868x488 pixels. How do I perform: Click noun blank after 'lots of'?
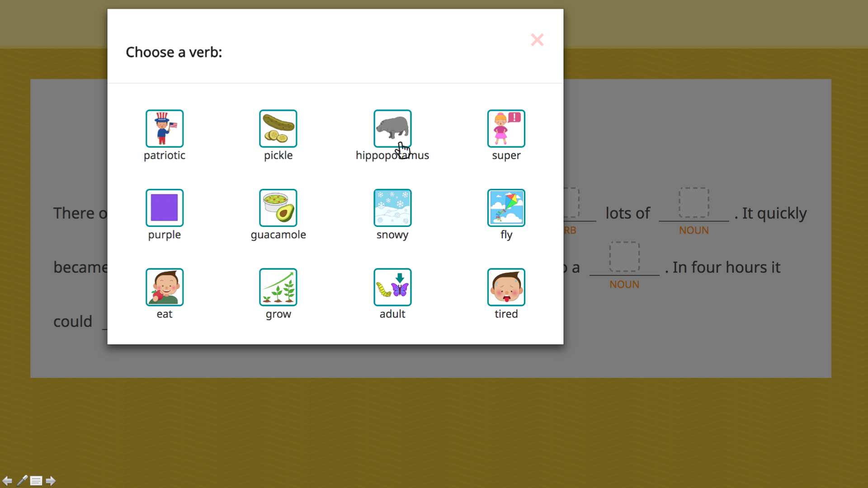[693, 203]
